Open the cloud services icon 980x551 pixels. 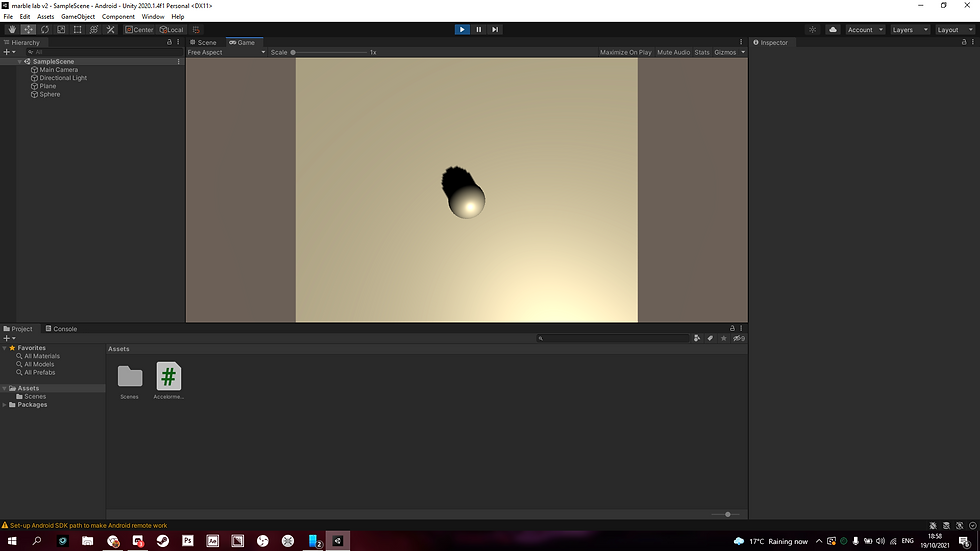[x=832, y=29]
